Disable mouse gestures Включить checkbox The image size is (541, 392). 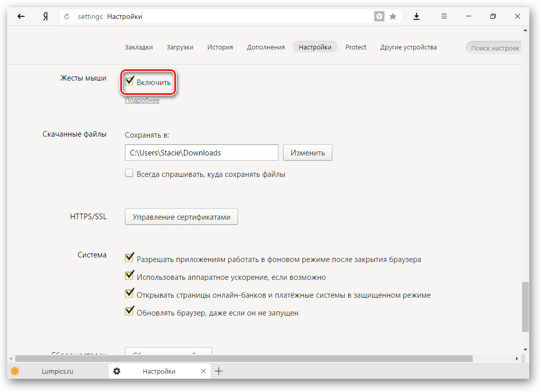pos(130,82)
